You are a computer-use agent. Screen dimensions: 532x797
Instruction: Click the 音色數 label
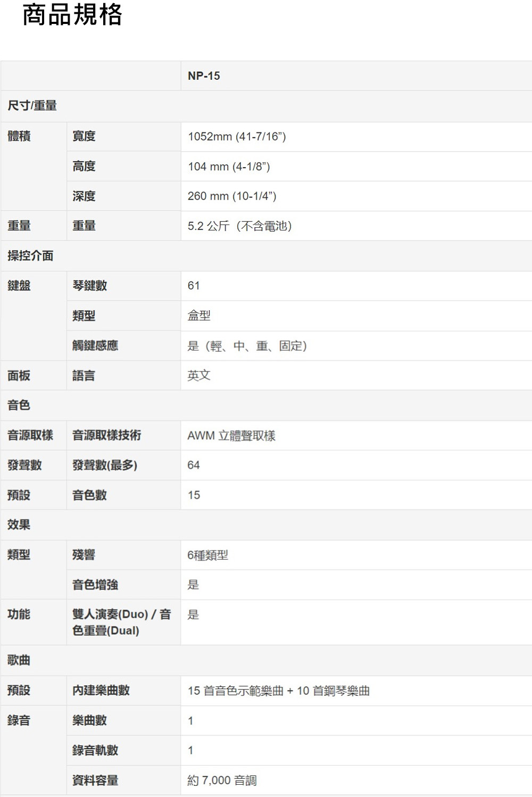click(x=90, y=495)
